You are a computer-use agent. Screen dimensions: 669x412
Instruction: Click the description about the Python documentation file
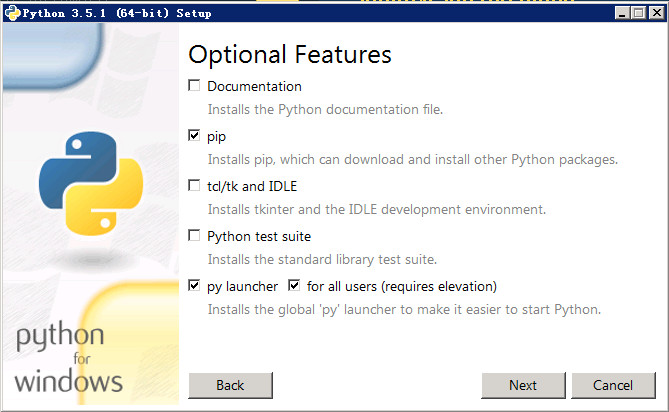(x=325, y=109)
